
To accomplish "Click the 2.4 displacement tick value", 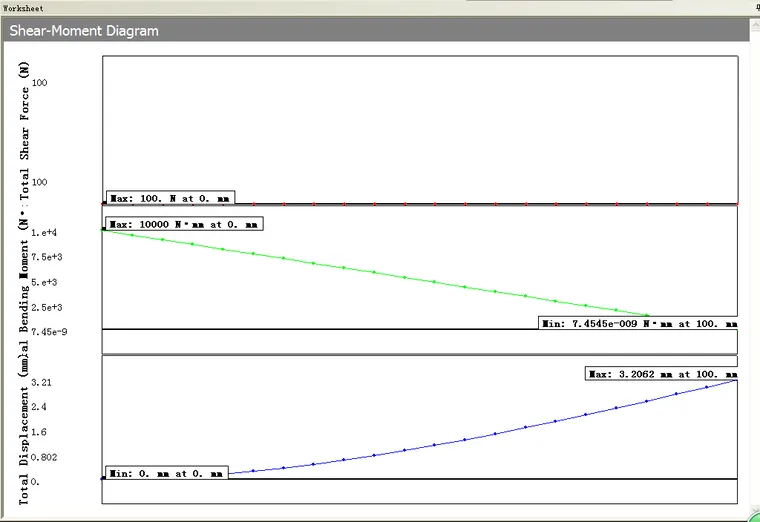I will click(x=39, y=407).
